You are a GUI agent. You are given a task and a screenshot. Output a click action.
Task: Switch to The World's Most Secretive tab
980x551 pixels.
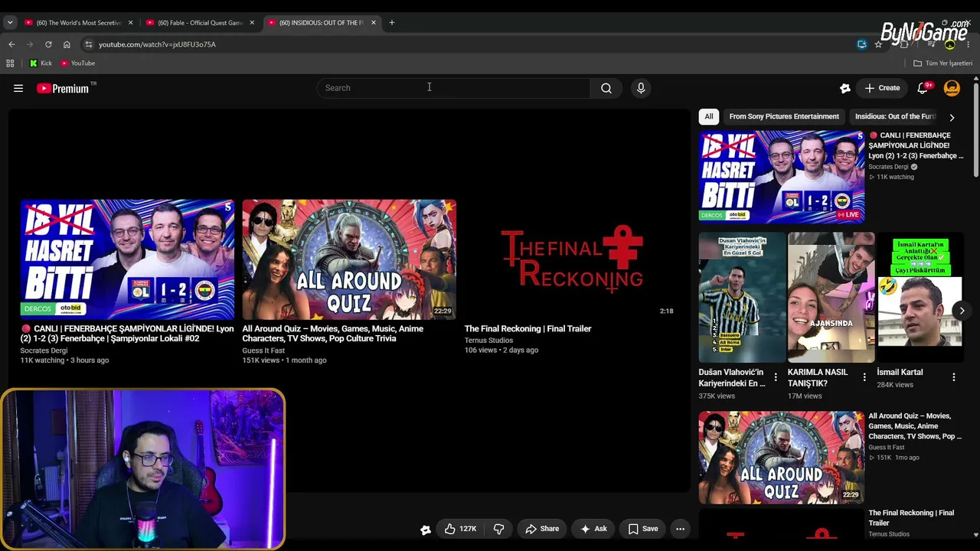pyautogui.click(x=73, y=23)
